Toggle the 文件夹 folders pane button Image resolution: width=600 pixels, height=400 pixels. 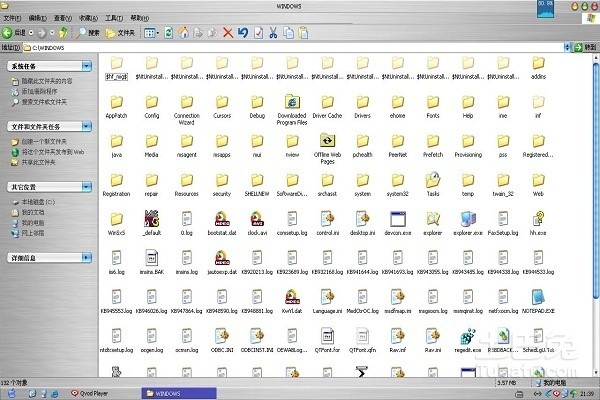click(121, 33)
